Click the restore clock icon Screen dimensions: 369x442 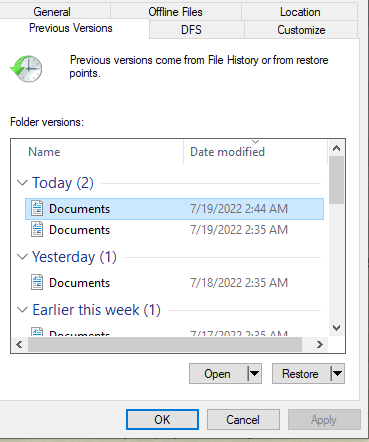tap(26, 69)
